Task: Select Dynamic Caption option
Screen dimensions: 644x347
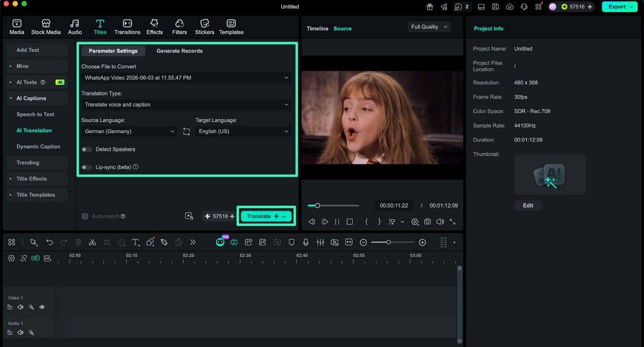Action: (x=38, y=147)
